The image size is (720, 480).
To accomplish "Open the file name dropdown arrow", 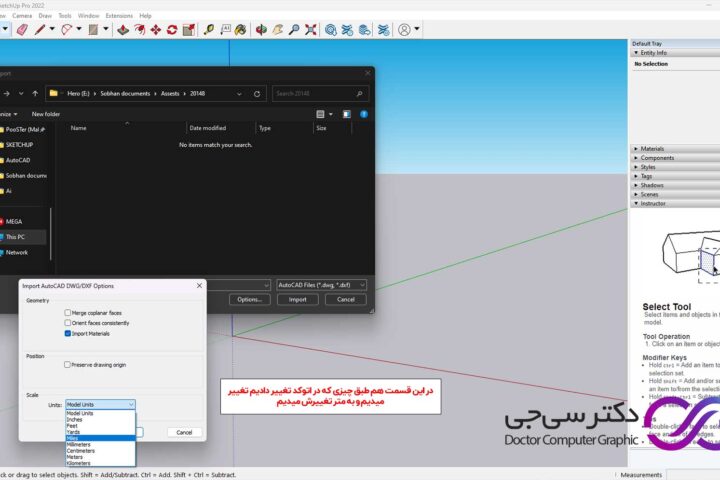I will pyautogui.click(x=266, y=285).
